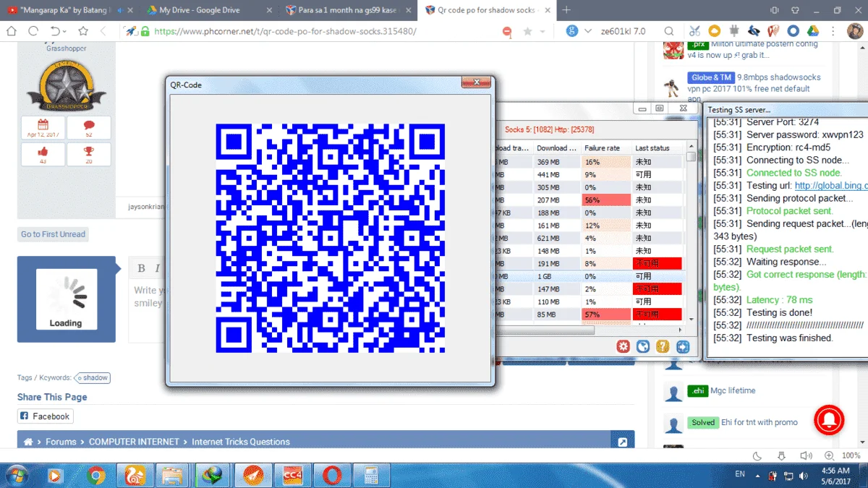Bookmark page with the star outline icon

click(83, 31)
